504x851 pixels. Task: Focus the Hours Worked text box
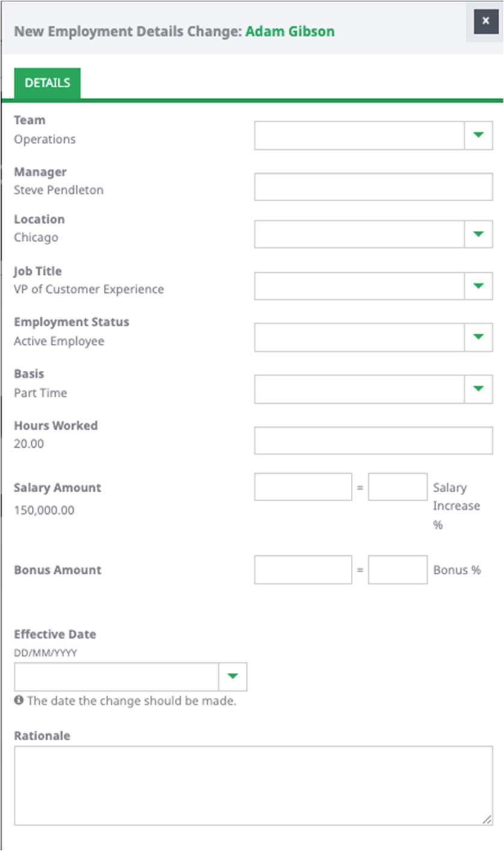[x=373, y=441]
